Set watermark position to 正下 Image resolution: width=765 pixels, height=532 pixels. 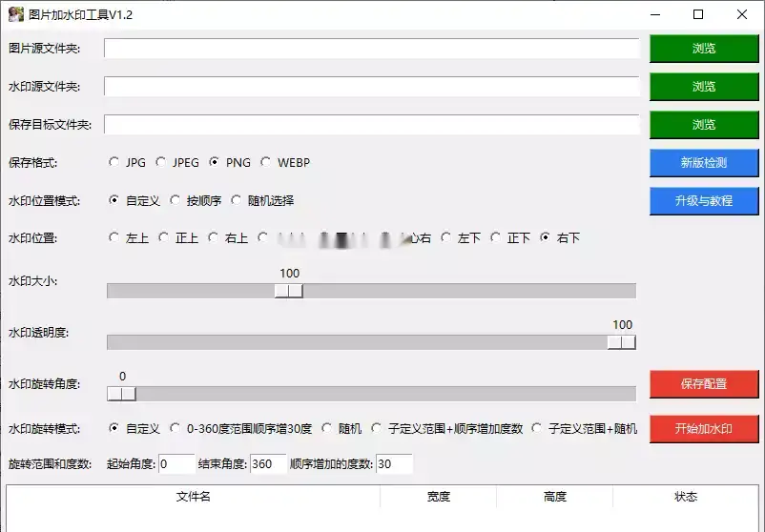pos(495,238)
